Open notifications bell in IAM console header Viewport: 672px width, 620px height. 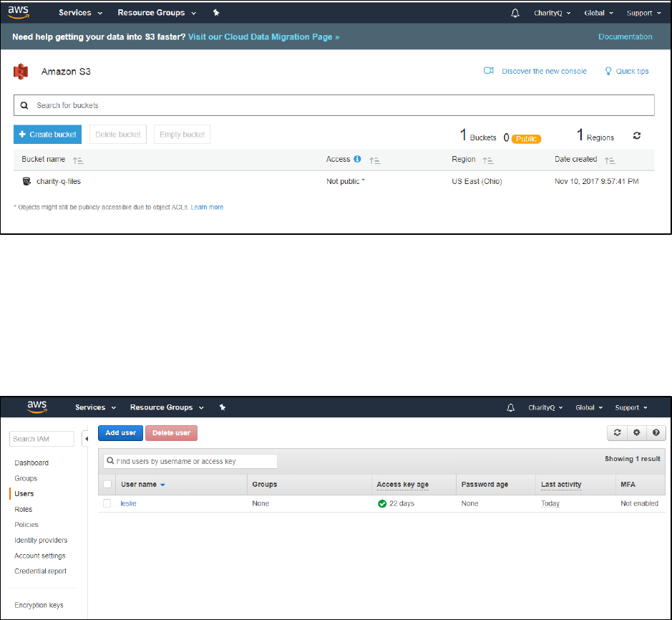510,408
